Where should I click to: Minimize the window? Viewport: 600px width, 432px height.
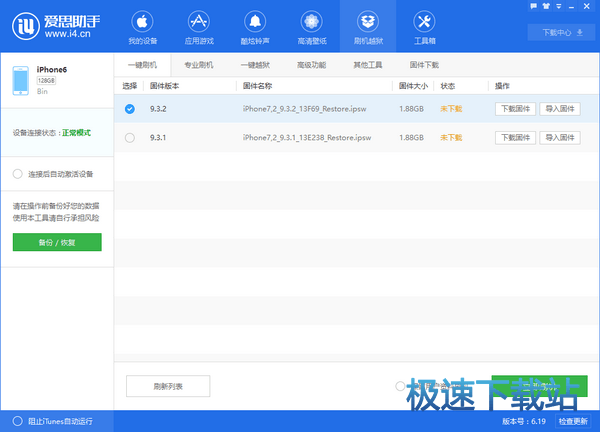point(571,7)
